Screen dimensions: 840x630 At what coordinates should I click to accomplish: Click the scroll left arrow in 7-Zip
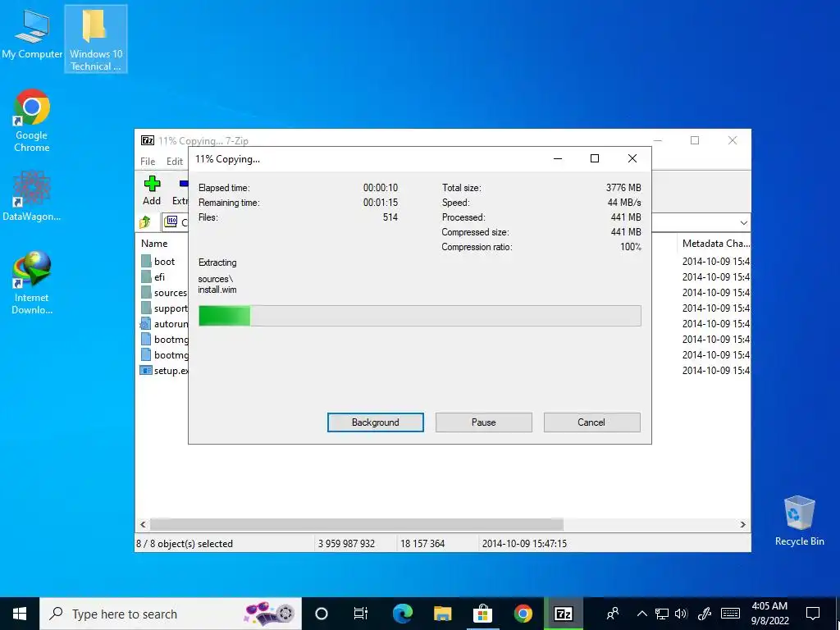(x=143, y=524)
